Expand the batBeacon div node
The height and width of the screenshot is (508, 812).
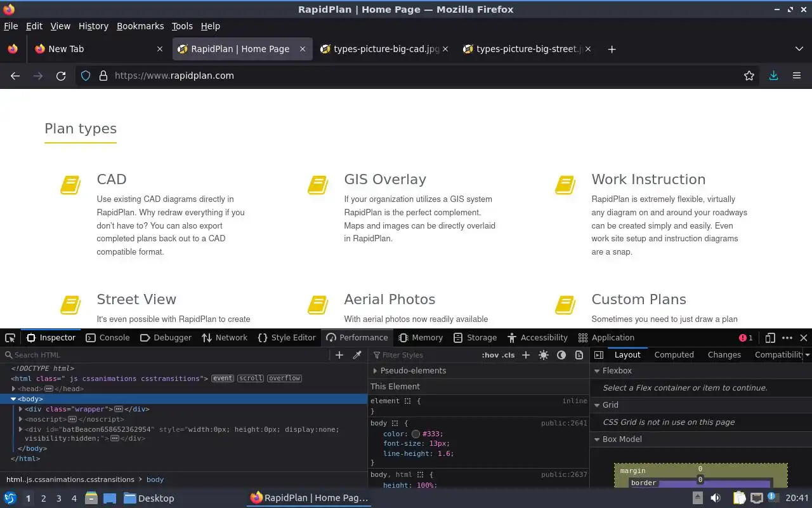click(x=21, y=429)
